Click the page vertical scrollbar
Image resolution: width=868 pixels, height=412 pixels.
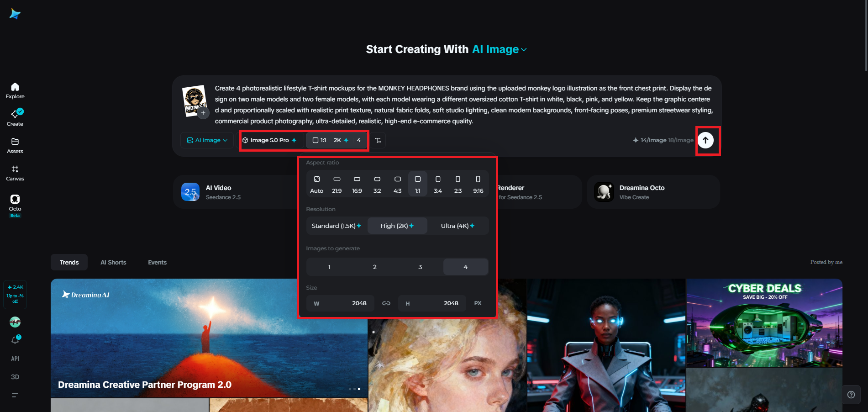point(866,36)
